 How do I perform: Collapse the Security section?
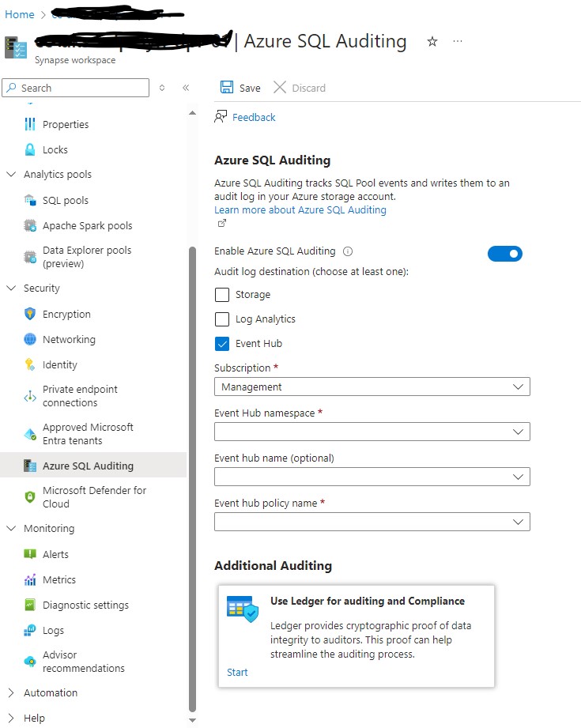pos(11,288)
